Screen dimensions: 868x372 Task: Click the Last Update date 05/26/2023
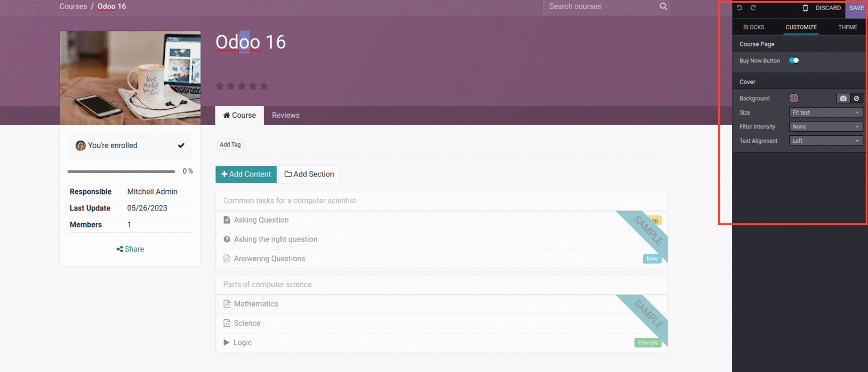[x=147, y=208]
